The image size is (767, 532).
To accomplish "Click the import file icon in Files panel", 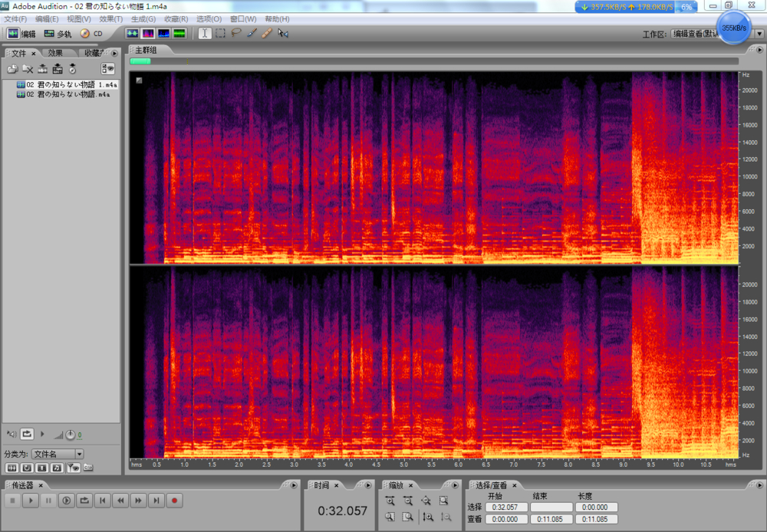I will 12,69.
